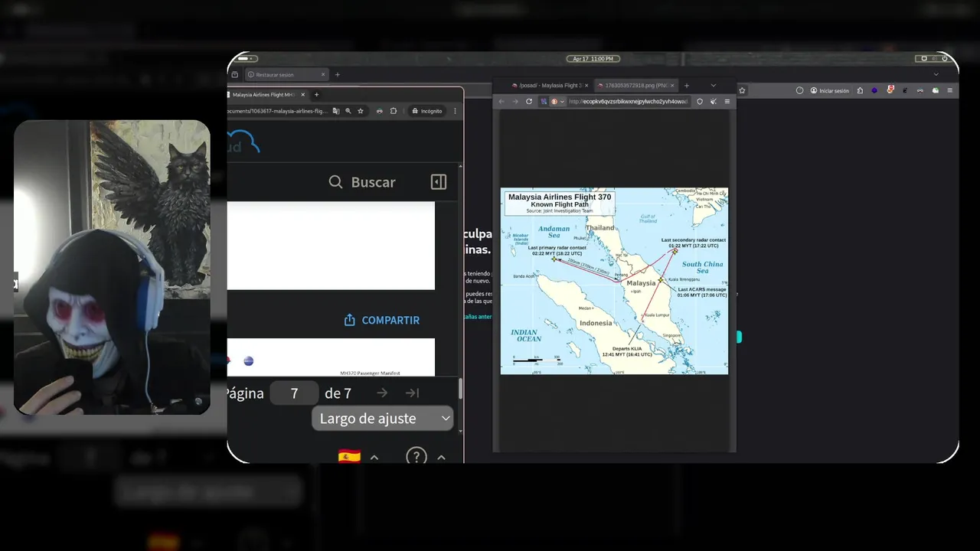The image size is (980, 551).
Task: Open tab list dropdown in onion browser
Action: 714,86
